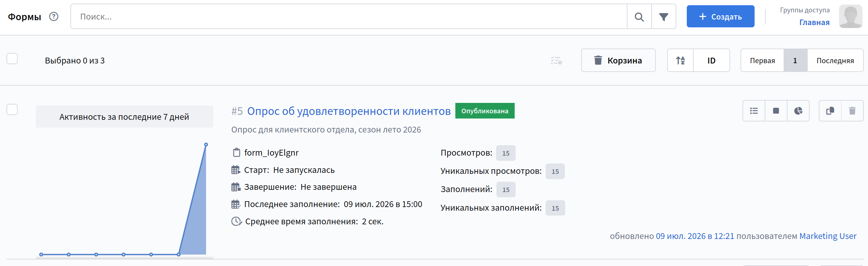Click update date 09 июл. 2026 в 12:21
This screenshot has height=266, width=868.
(x=695, y=236)
